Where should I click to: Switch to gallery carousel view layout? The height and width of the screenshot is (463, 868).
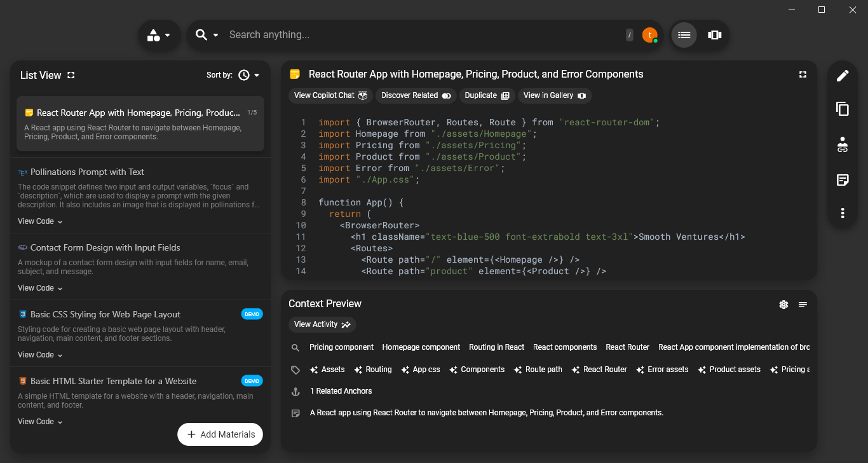pyautogui.click(x=715, y=35)
